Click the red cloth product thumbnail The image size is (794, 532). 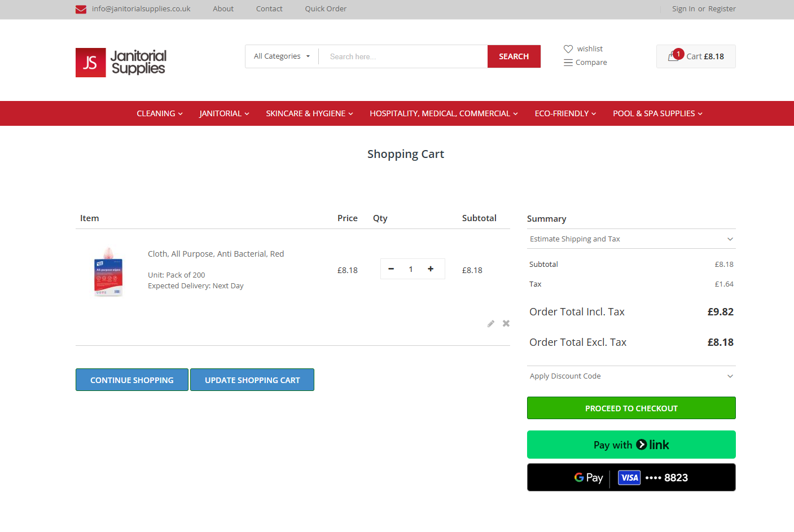tap(108, 272)
